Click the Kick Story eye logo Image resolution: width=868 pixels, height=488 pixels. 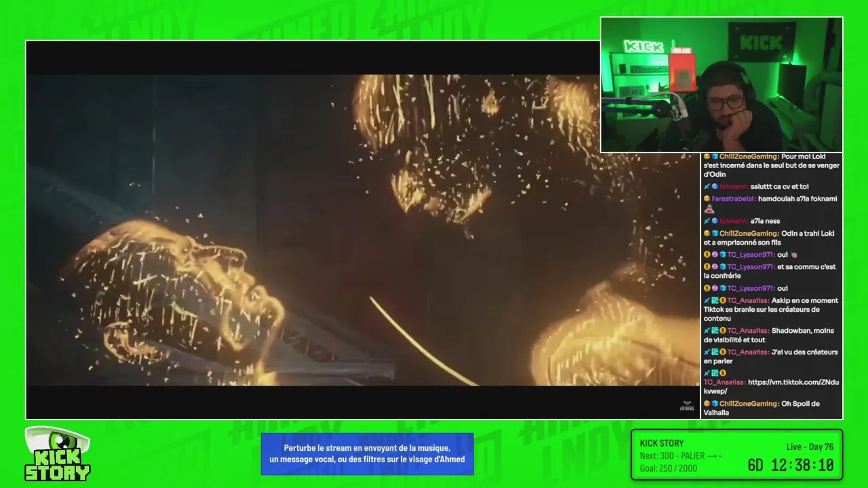(x=58, y=453)
